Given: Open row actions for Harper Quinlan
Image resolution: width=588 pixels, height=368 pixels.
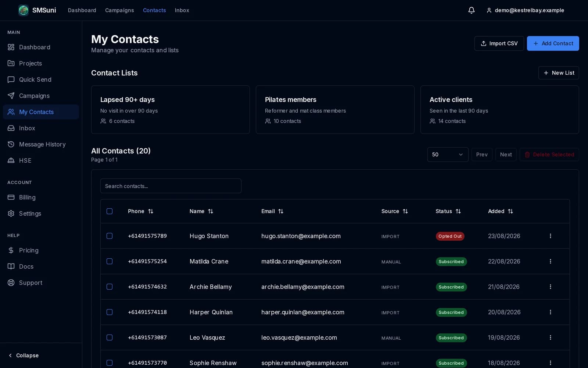Looking at the screenshot, I should pyautogui.click(x=550, y=312).
